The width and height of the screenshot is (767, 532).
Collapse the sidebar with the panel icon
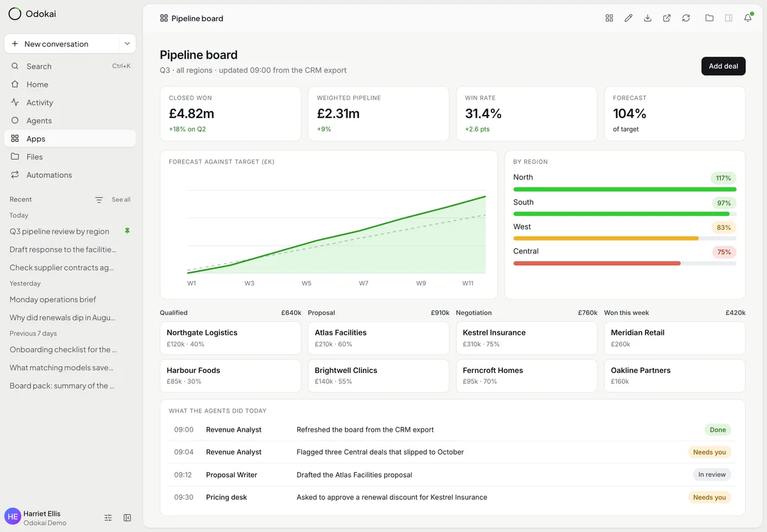(127, 518)
